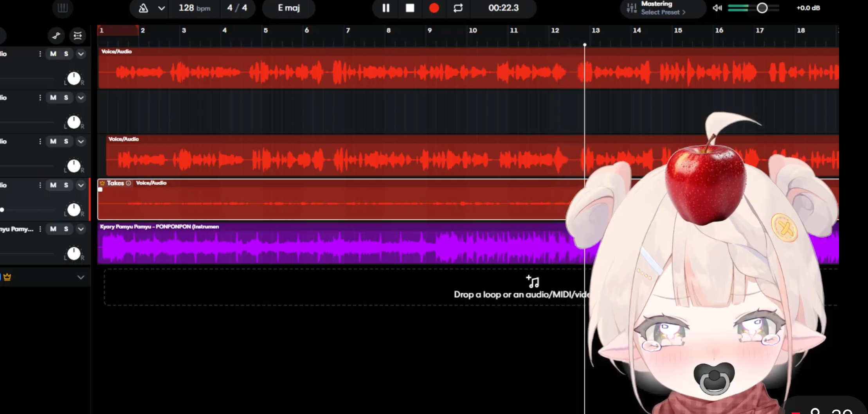Jump to bar 9 on the ruler
Viewport: 868px width, 414px height.
coord(430,30)
